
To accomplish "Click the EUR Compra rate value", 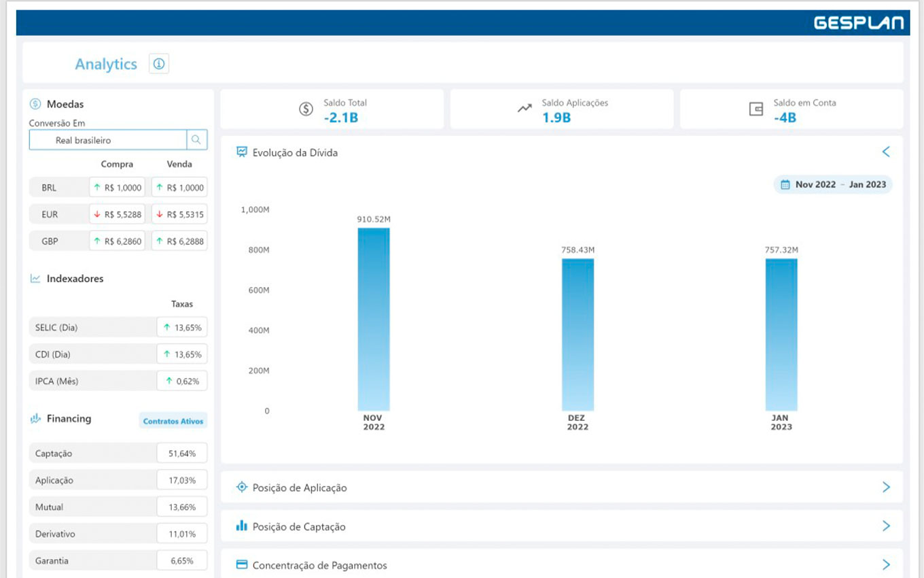I will coord(117,214).
